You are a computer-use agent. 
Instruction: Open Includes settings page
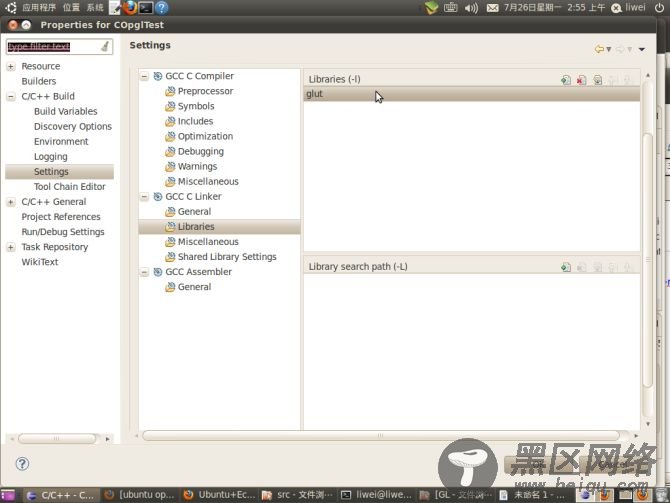195,121
